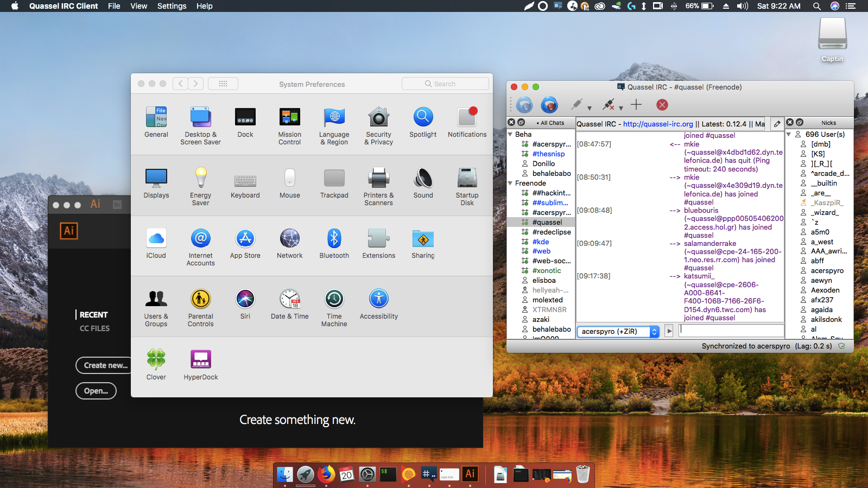Open the Bluetooth preference pane
Image resolution: width=868 pixels, height=488 pixels.
tap(334, 244)
